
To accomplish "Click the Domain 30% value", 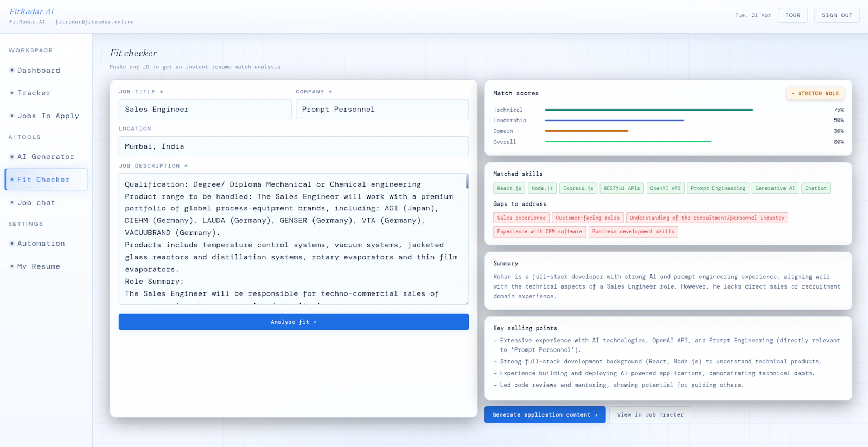I will [x=839, y=131].
